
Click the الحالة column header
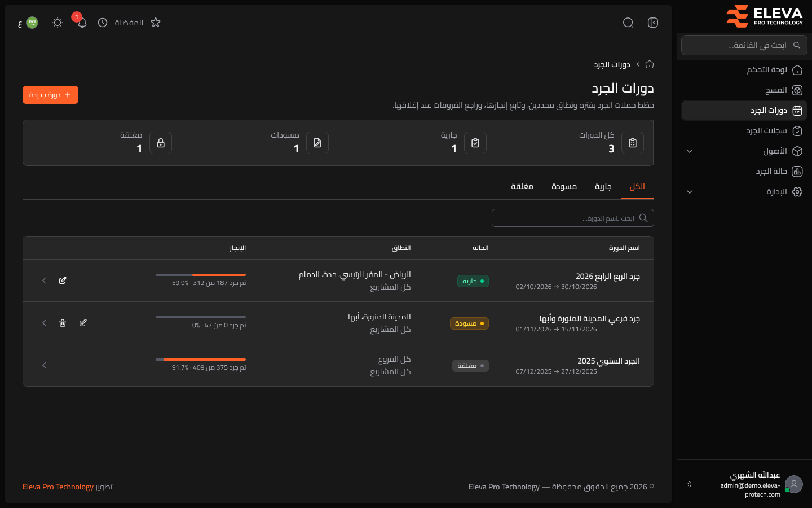[480, 248]
